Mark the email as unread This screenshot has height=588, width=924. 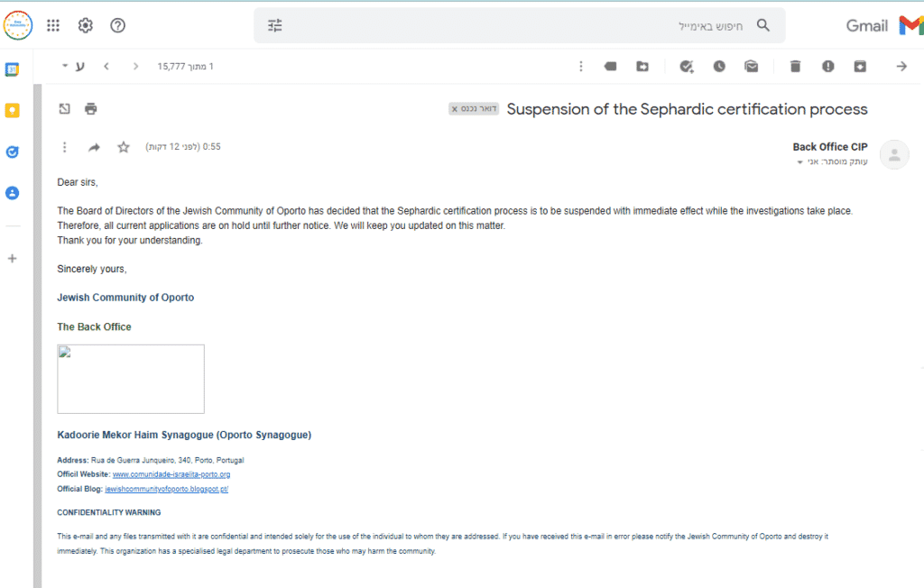click(x=752, y=67)
